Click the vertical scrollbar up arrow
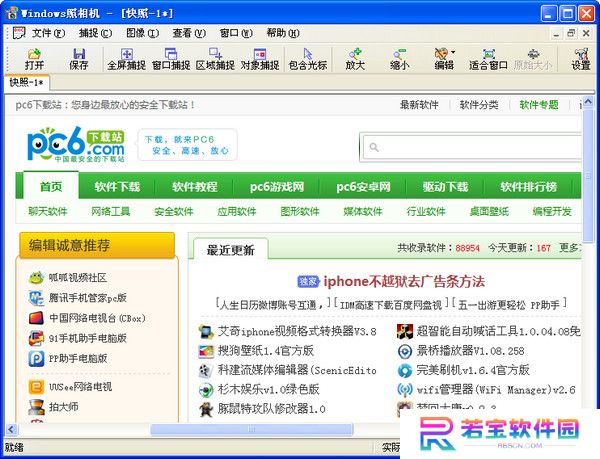 [x=588, y=101]
